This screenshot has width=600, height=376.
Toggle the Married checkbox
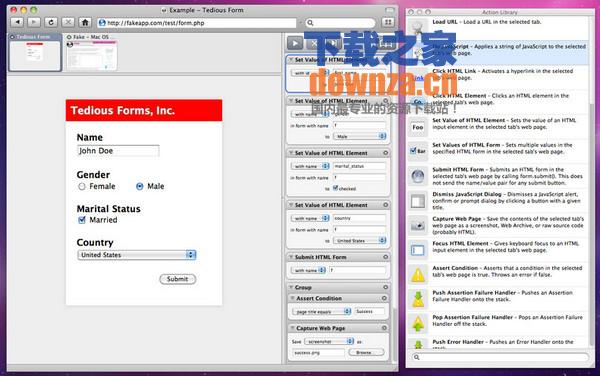click(82, 220)
